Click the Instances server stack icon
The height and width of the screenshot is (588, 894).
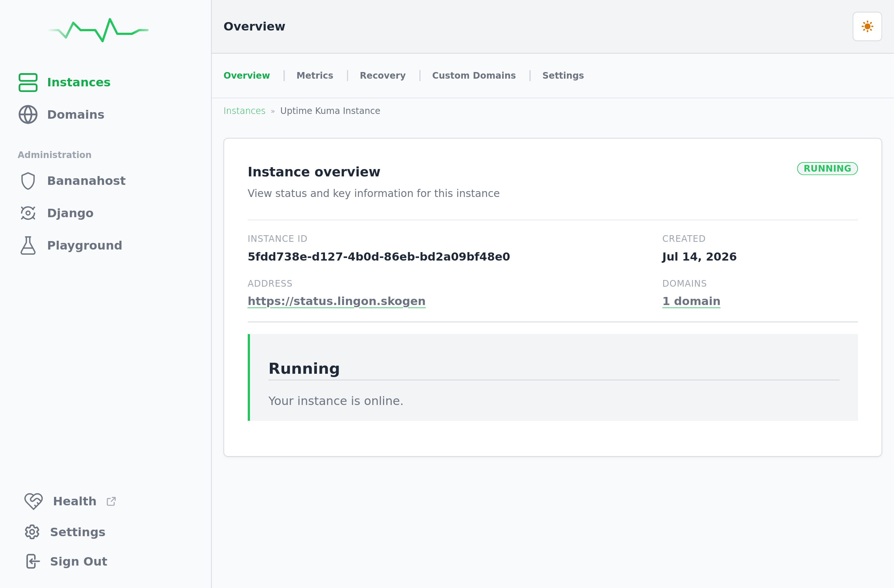coord(28,82)
